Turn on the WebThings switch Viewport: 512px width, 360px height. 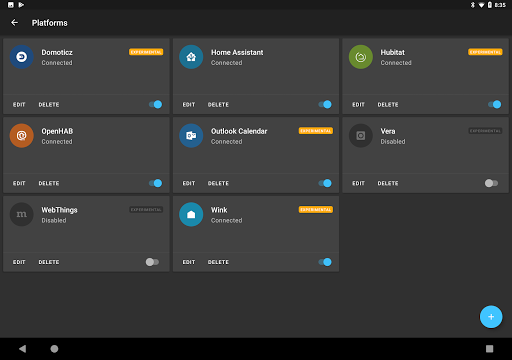click(152, 262)
